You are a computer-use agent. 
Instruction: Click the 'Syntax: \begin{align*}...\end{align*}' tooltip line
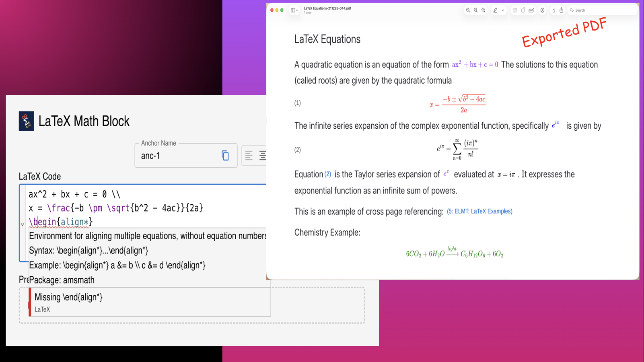tap(88, 251)
